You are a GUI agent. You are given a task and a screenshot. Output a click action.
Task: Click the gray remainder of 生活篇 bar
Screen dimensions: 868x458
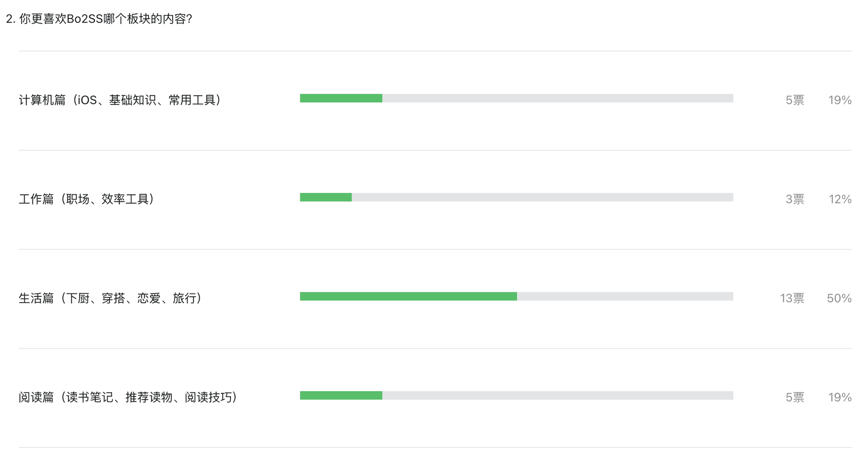tap(625, 296)
